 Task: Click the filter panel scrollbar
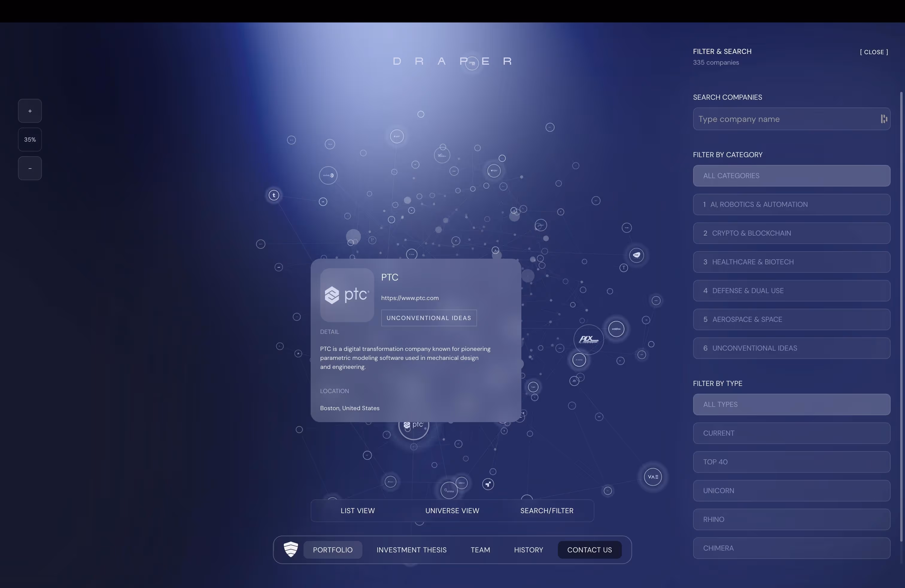(x=901, y=316)
